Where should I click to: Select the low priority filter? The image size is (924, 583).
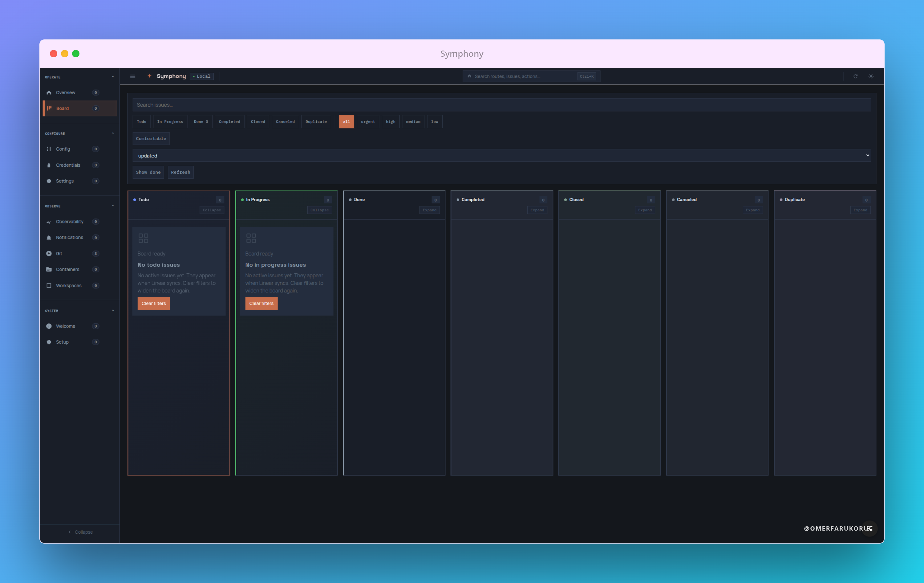pos(434,122)
